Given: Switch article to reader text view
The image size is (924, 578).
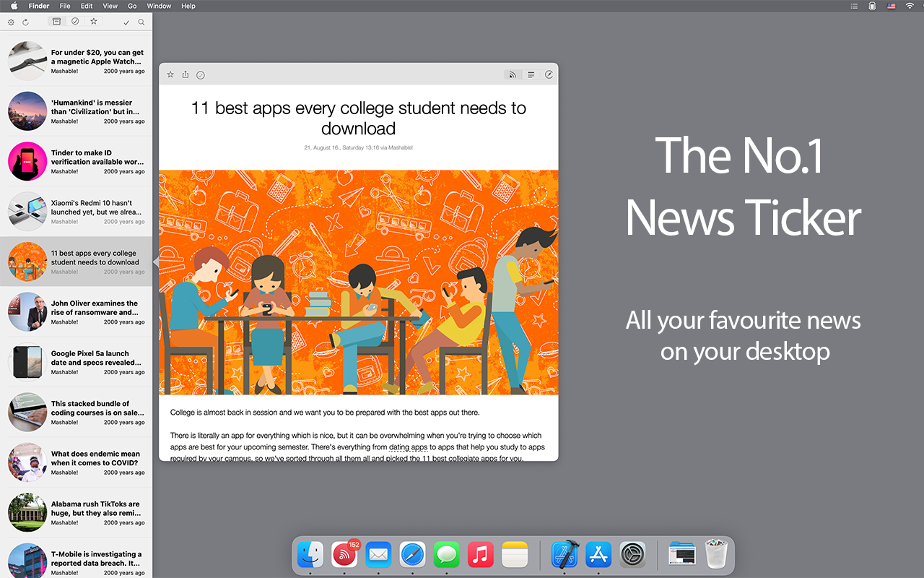Looking at the screenshot, I should (x=531, y=74).
